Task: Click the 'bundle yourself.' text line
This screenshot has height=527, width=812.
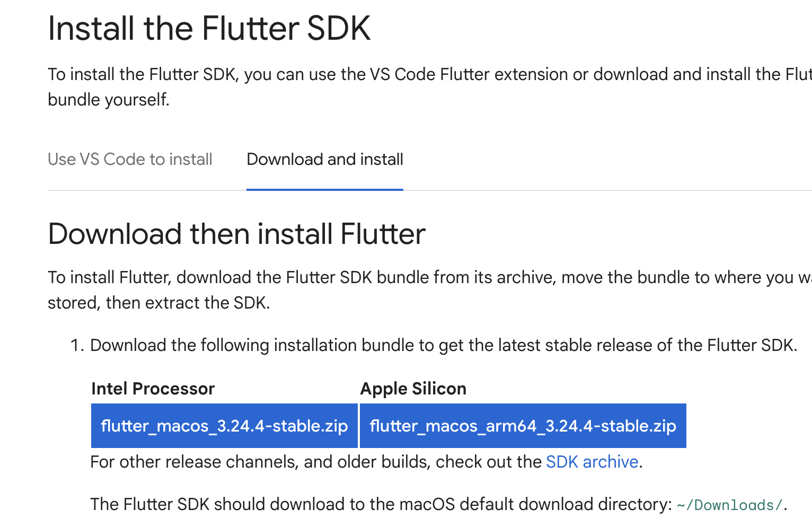Action: pos(109,100)
